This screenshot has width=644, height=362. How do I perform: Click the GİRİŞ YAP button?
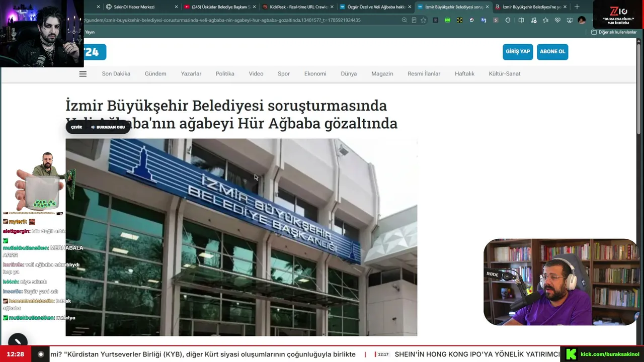click(518, 52)
